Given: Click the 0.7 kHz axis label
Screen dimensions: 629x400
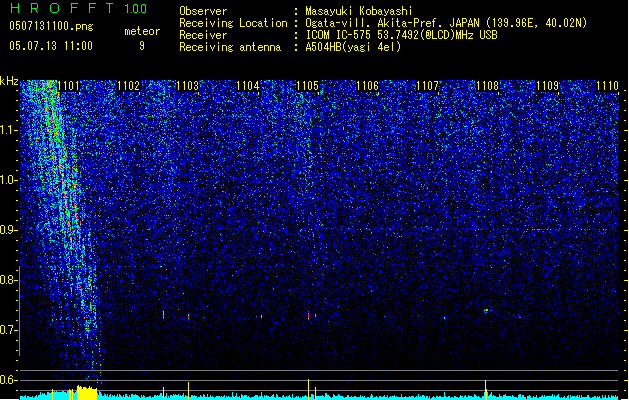Looking at the screenshot, I should [9, 330].
